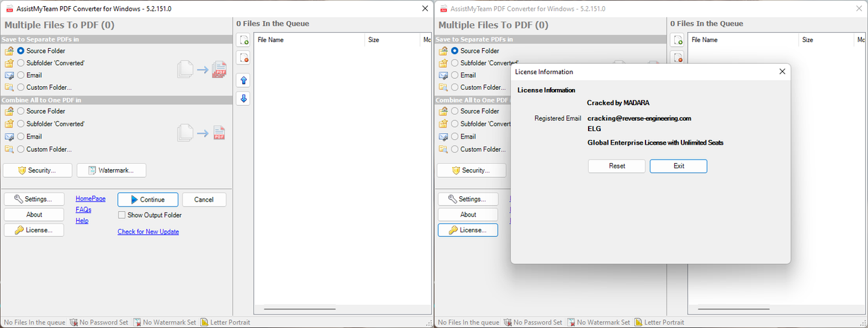Click the add file icon in left window
The image size is (868, 328).
(x=243, y=40)
